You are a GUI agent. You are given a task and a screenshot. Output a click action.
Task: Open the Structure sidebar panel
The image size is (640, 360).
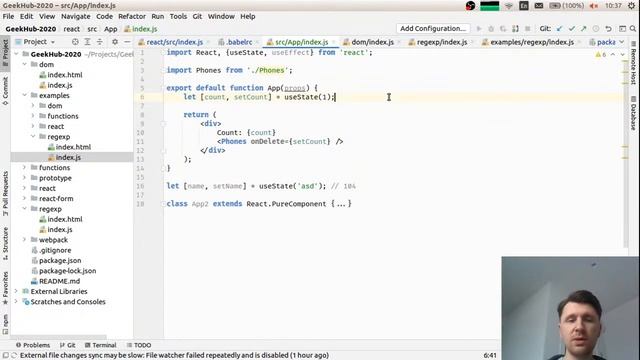[5, 244]
